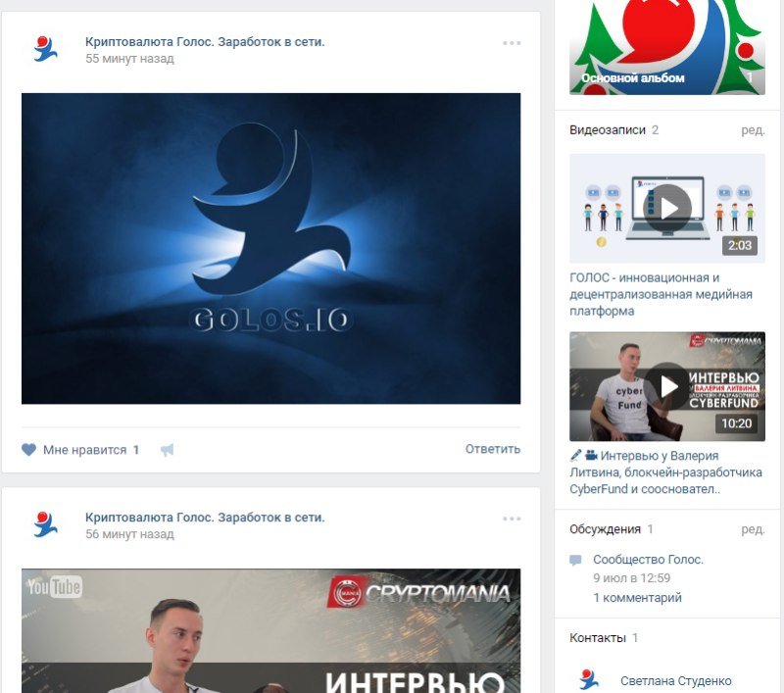Click the megaphone share icon under the Golos.io post
Screen dimensions: 784x693
pyautogui.click(x=167, y=450)
